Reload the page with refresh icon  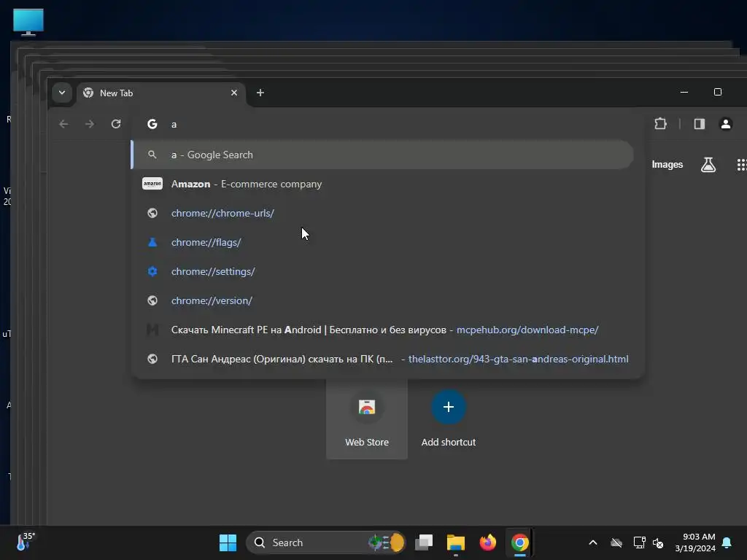(116, 124)
